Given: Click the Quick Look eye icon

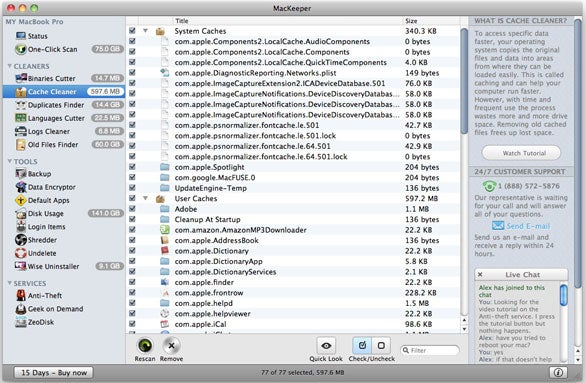Looking at the screenshot, I should [326, 345].
